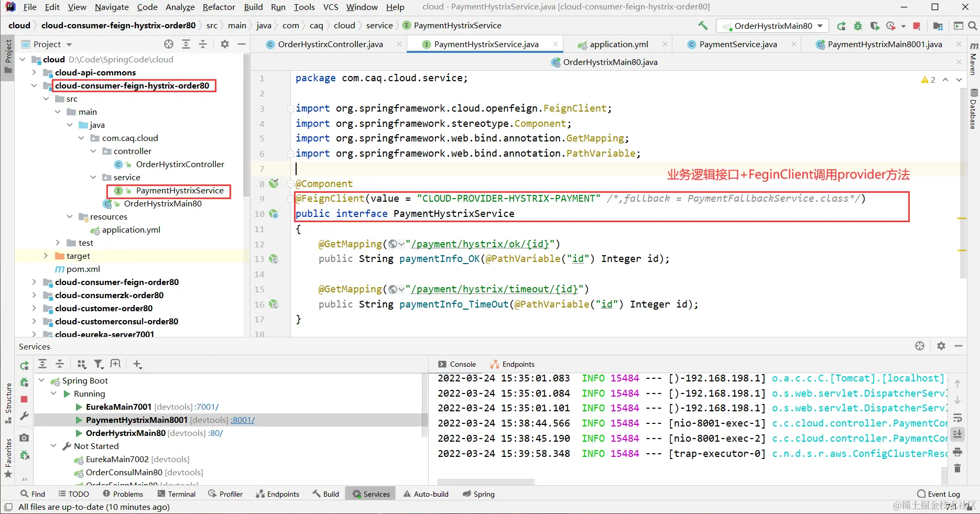Toggle the Services tool window button
Screen dimensions: 980x514
pyautogui.click(x=371, y=494)
